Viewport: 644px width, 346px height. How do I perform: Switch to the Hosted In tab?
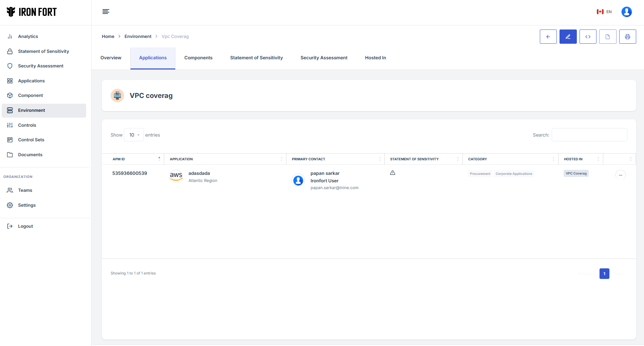[375, 58]
